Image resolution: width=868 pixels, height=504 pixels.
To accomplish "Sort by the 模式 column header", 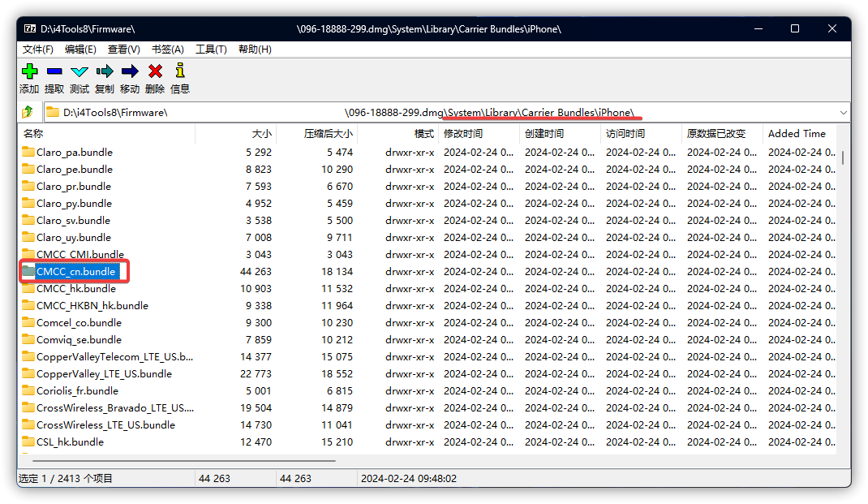I will click(398, 133).
